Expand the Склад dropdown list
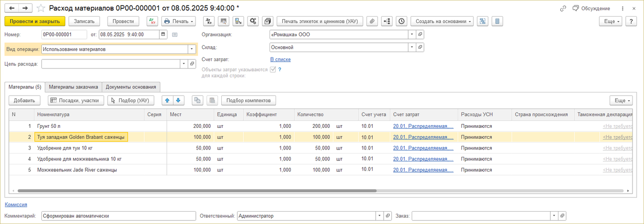This screenshot has height=224, width=644. 412,47
